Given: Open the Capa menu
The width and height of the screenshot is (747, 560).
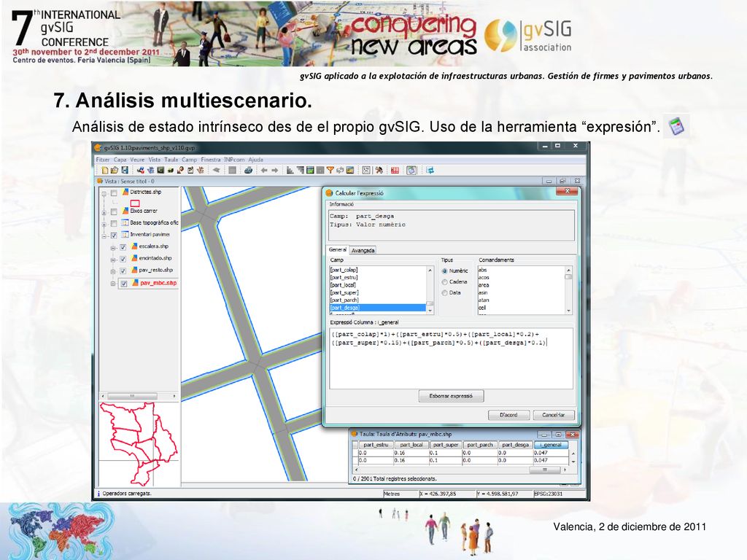Looking at the screenshot, I should coord(120,160).
